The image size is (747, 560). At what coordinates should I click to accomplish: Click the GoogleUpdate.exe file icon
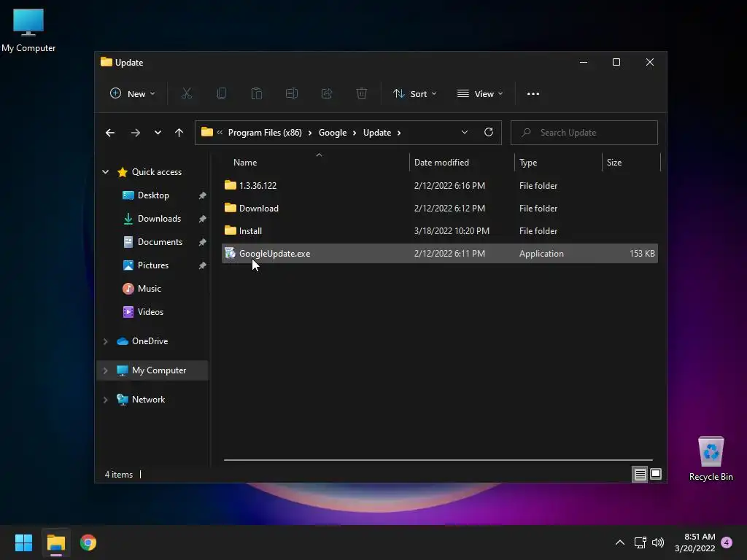pos(230,253)
